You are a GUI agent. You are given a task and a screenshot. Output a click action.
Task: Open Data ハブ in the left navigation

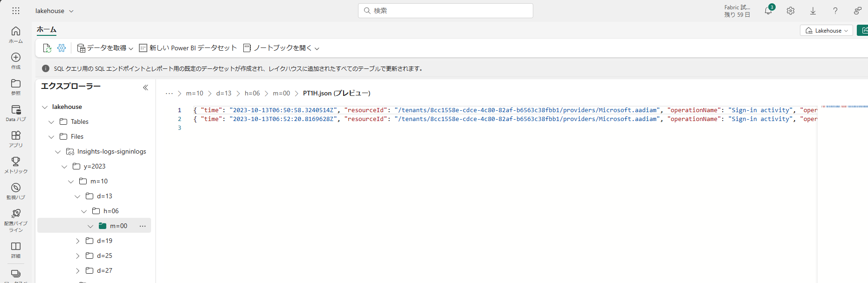[16, 113]
